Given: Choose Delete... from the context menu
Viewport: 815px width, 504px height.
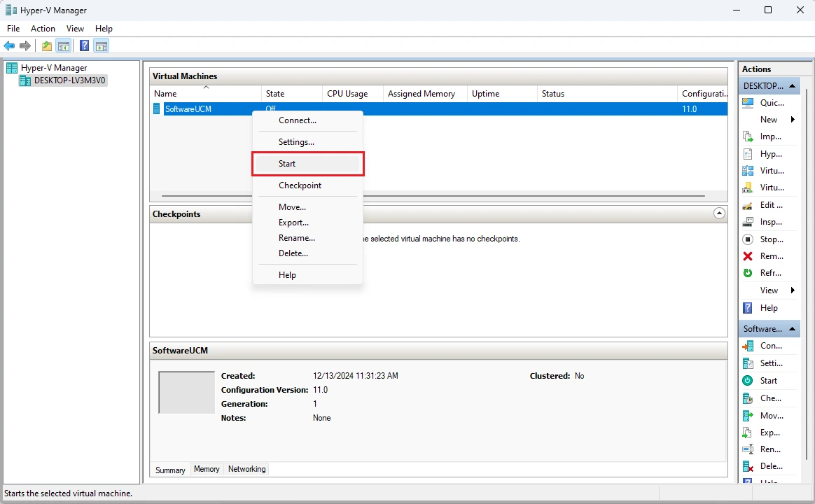Looking at the screenshot, I should [307, 253].
